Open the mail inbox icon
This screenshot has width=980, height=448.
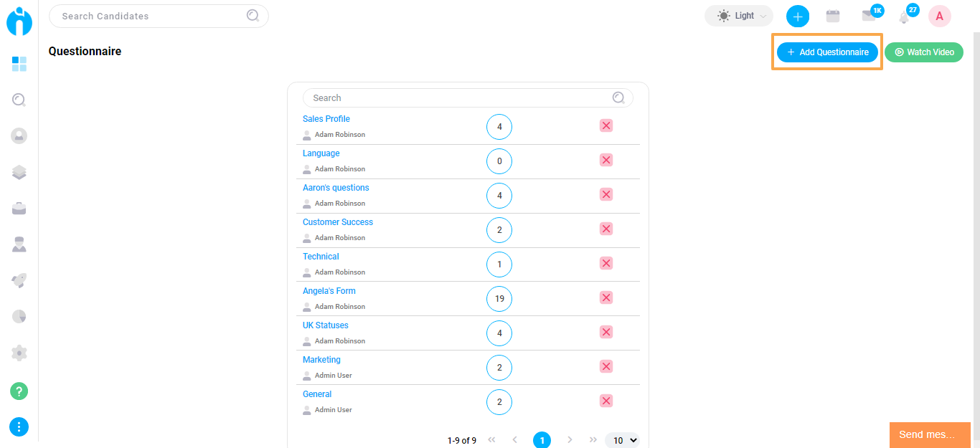tap(869, 16)
